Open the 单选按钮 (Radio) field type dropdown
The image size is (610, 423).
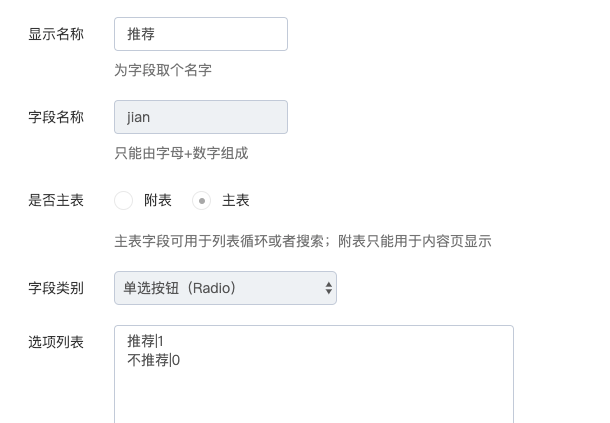(x=225, y=288)
